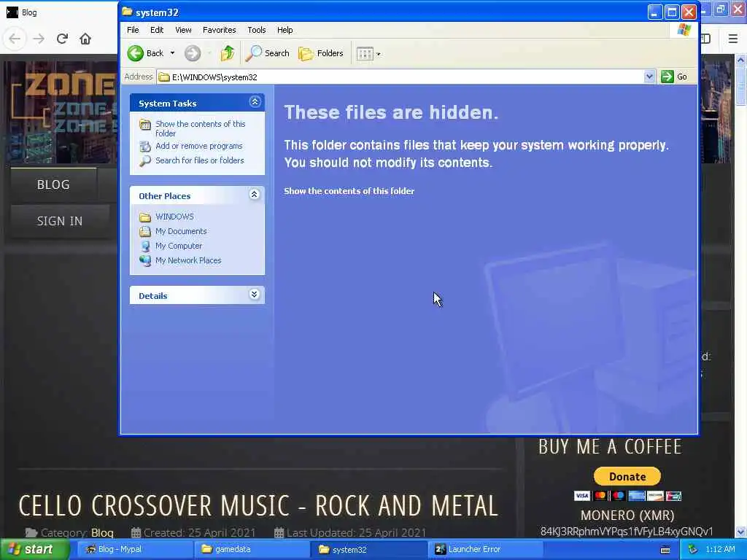Screen dimensions: 747x560
Task: Click the Windows flag logo in Explorer
Action: click(684, 30)
